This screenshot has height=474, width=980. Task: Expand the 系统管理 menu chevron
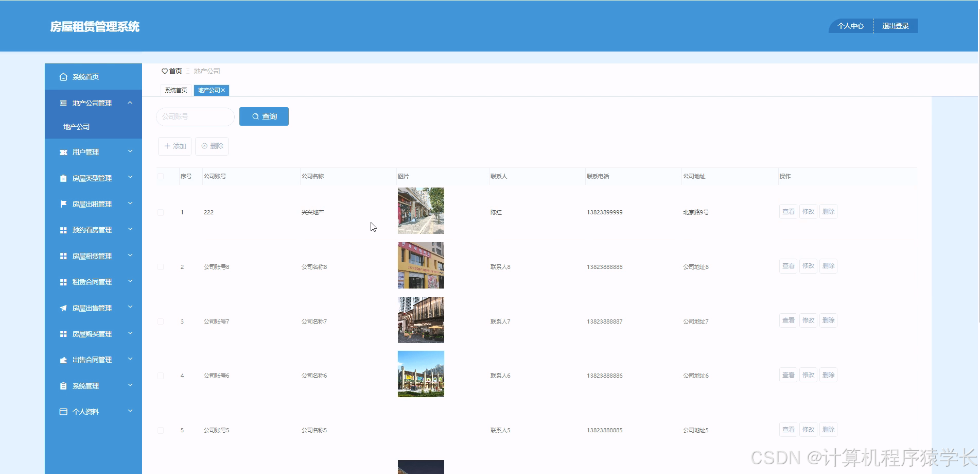pos(130,385)
